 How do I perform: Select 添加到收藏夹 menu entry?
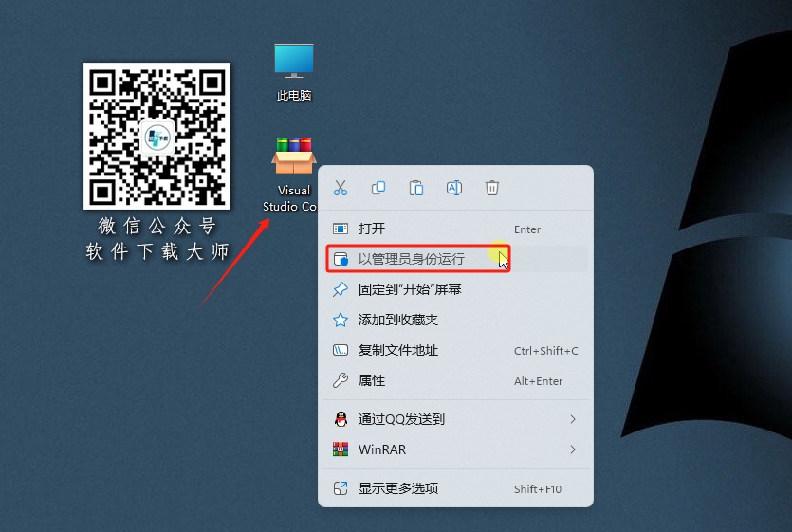455,320
